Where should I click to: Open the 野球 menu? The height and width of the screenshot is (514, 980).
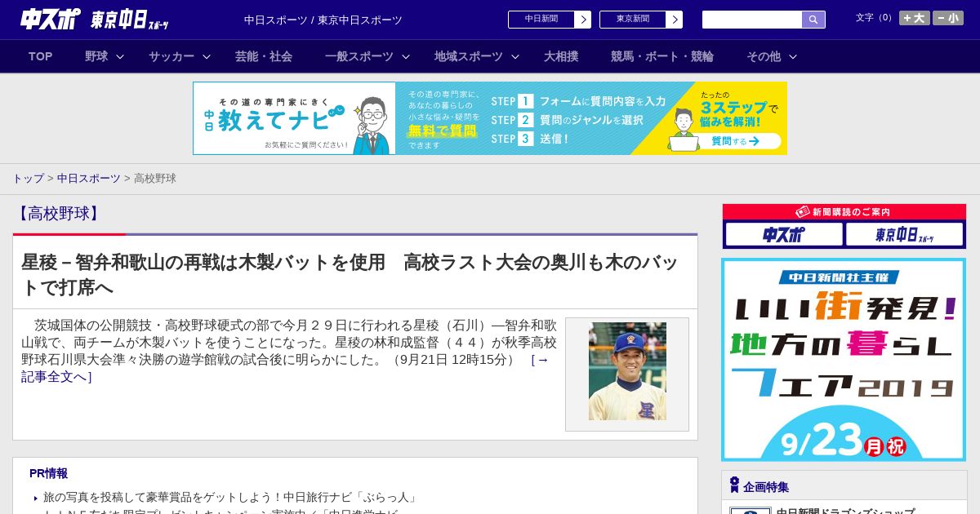tap(96, 56)
